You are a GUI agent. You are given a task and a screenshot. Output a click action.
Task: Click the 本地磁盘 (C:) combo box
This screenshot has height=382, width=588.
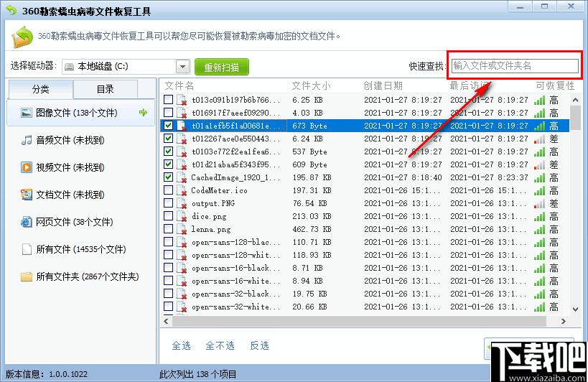(126, 67)
